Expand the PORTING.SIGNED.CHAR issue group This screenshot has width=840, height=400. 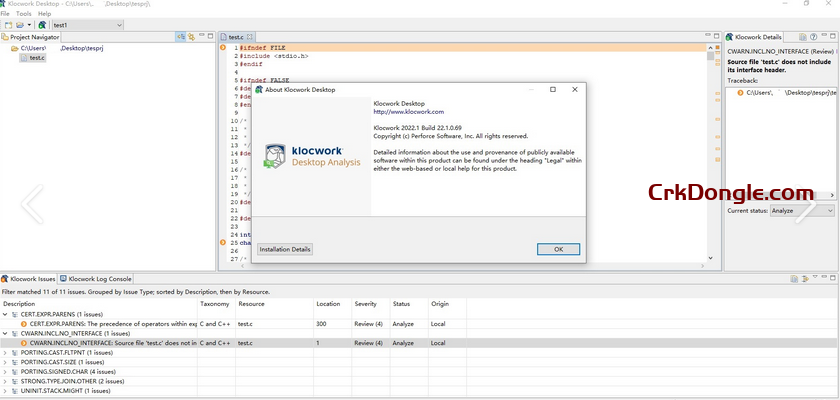(x=5, y=371)
